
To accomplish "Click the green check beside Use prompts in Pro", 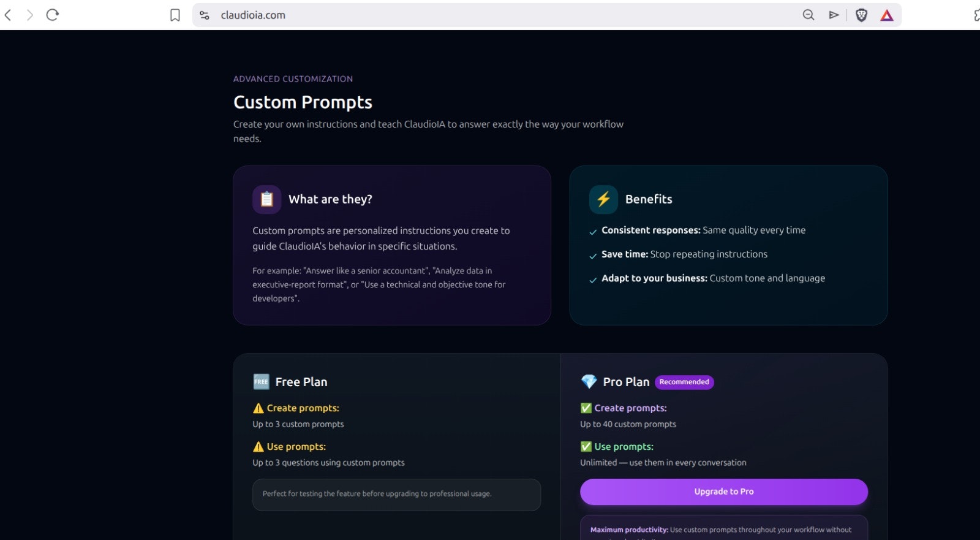I will [586, 447].
